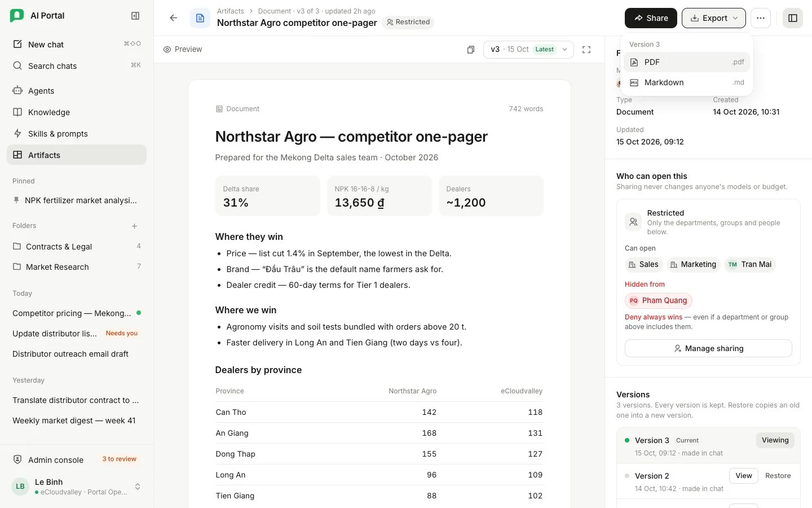The image size is (812, 508).
Task: Open 'Distributor outreach email draft' chat
Action: [x=77, y=354]
